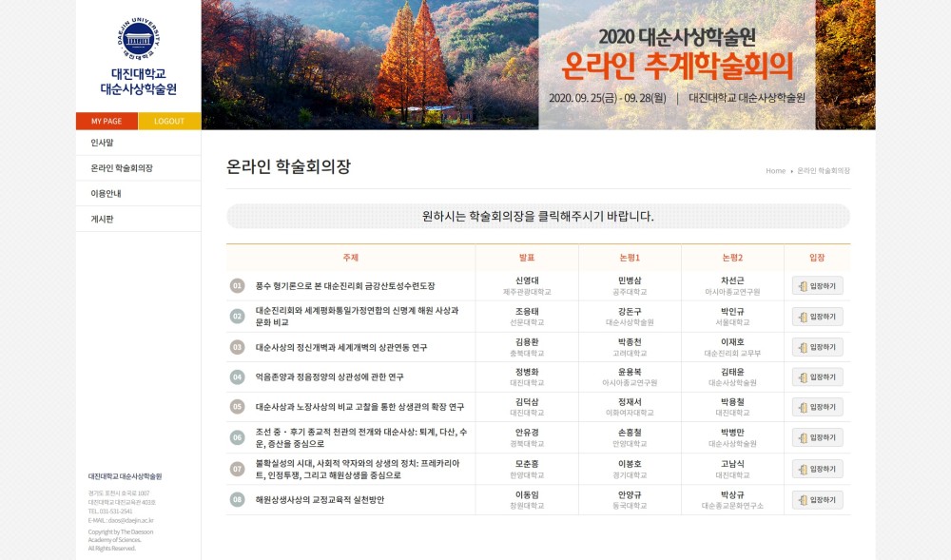This screenshot has width=951, height=560.
Task: Click the Home breadcrumb link
Action: pyautogui.click(x=775, y=171)
